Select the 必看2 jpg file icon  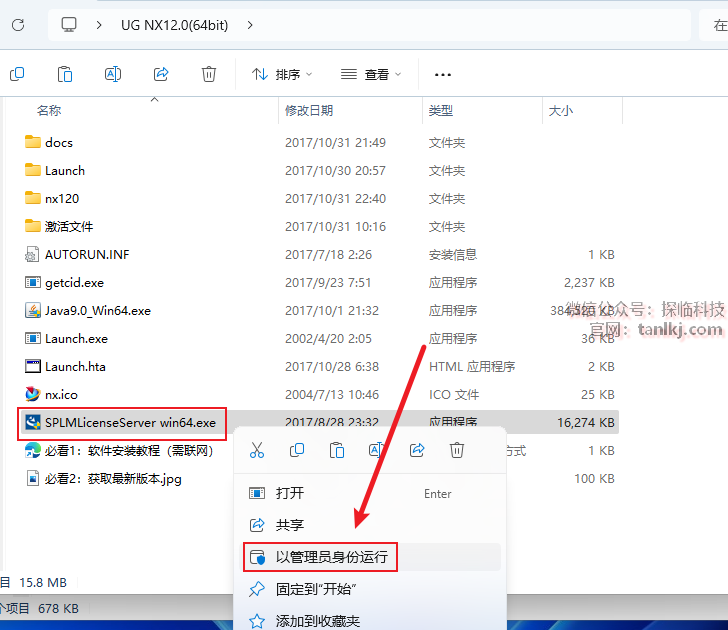pos(32,478)
